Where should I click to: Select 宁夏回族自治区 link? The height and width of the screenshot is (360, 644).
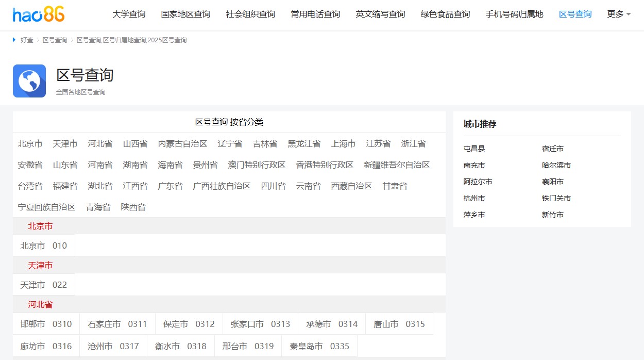(x=46, y=207)
